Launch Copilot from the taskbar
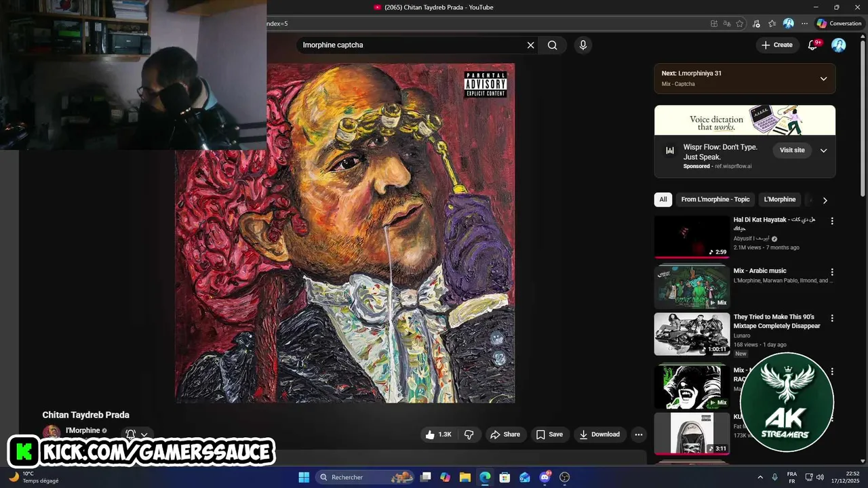This screenshot has width=868, height=488. pos(445,477)
